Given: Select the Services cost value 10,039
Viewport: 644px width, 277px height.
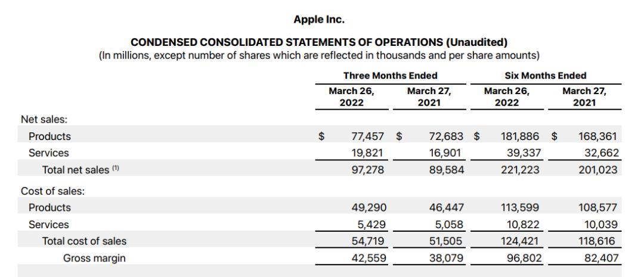Looking at the screenshot, I should pyautogui.click(x=600, y=225).
